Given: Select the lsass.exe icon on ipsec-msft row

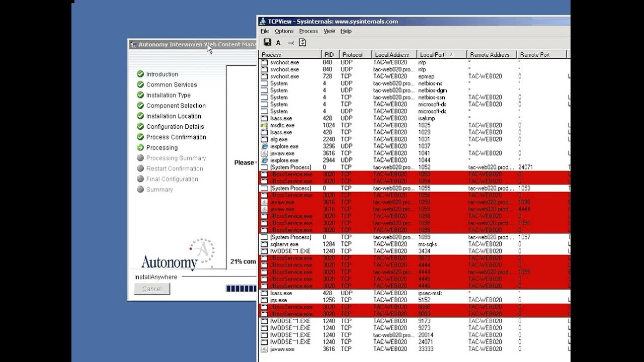Looking at the screenshot, I should (x=264, y=293).
